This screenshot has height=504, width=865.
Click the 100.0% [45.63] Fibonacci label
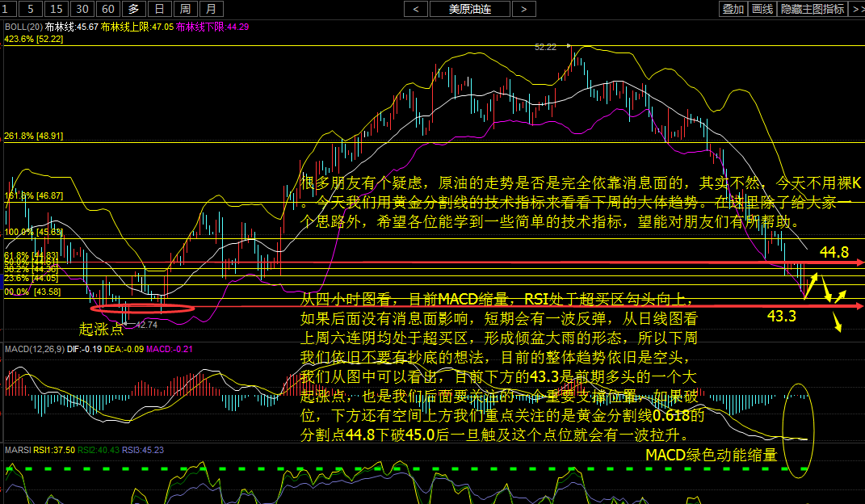tap(34, 232)
